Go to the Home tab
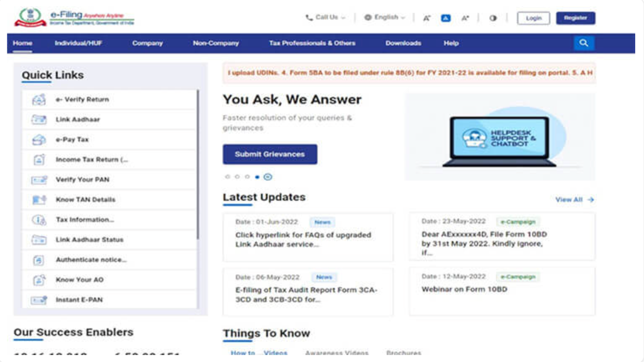The image size is (644, 362). tap(22, 43)
